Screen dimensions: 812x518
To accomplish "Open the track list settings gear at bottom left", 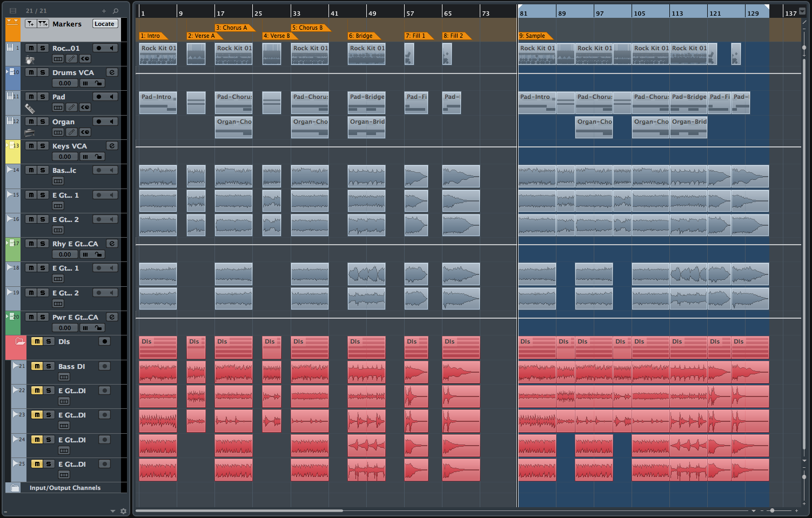I will point(124,510).
